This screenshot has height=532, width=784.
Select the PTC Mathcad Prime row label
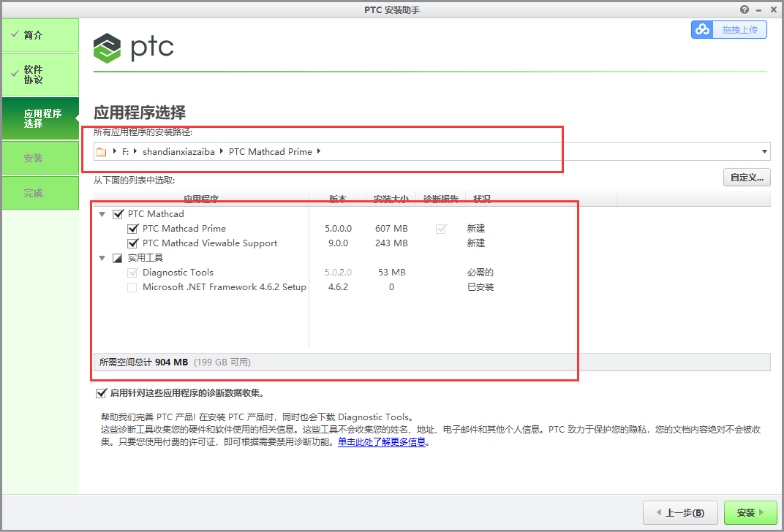(x=184, y=228)
